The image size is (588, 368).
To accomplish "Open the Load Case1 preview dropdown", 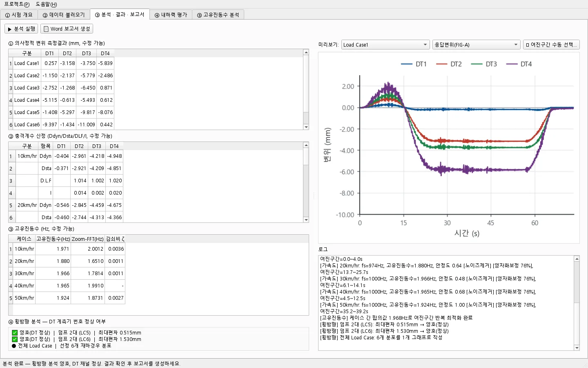I will coord(385,45).
